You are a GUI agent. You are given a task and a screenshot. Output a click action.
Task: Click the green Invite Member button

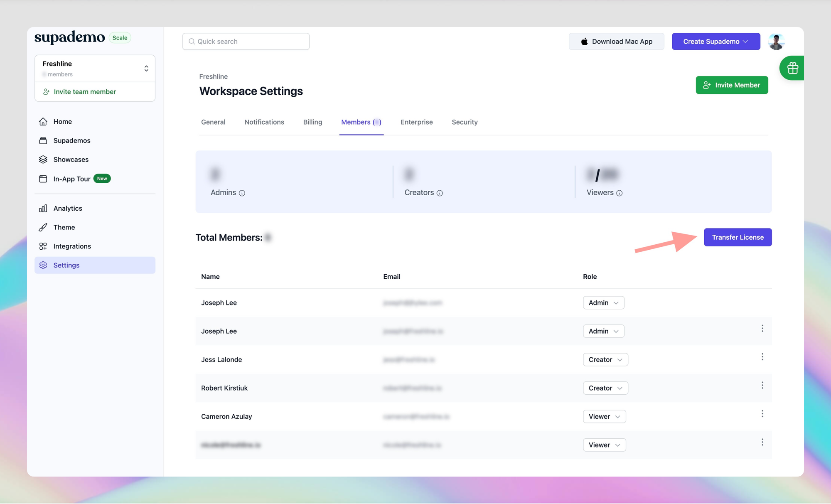point(732,85)
